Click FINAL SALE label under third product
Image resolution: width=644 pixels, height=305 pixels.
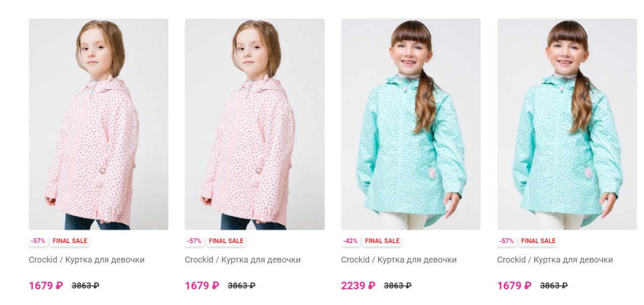click(x=382, y=241)
